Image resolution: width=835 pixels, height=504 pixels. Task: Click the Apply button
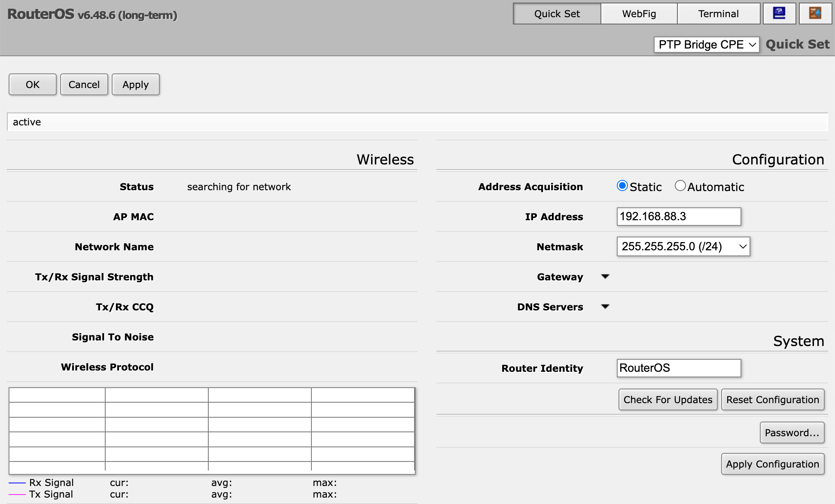click(x=135, y=85)
